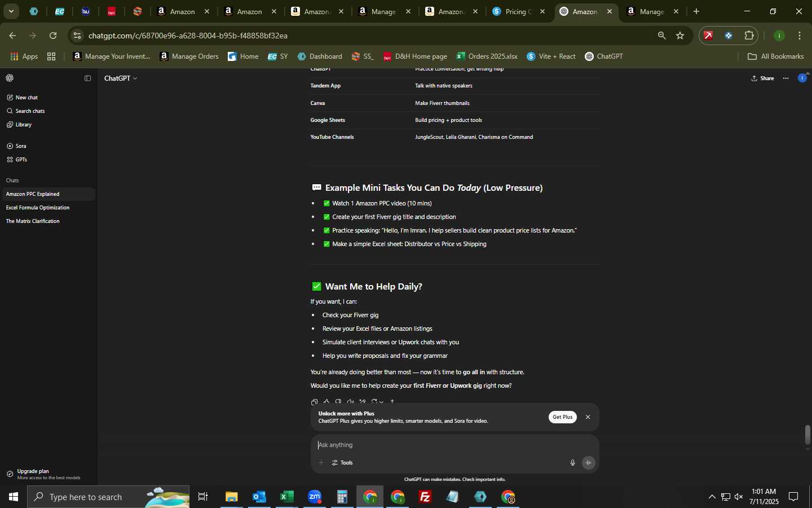
Task: Expand the ChatGPT model selector dropdown
Action: [x=121, y=78]
